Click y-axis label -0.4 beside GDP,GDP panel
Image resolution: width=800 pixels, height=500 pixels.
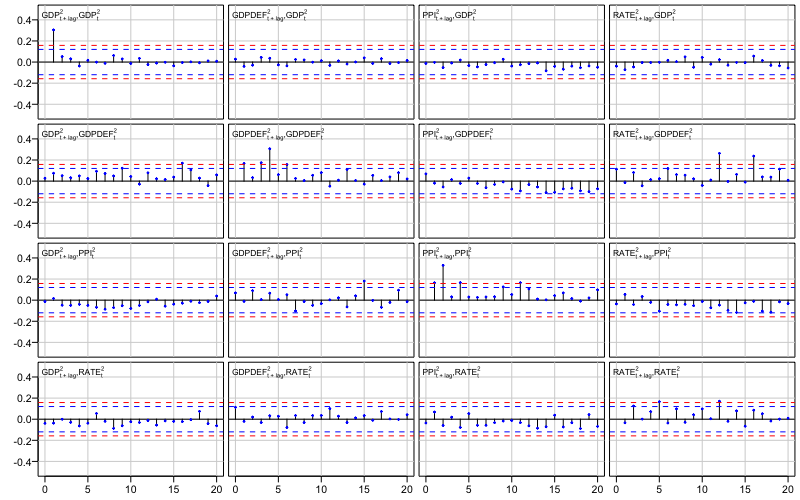pos(24,105)
